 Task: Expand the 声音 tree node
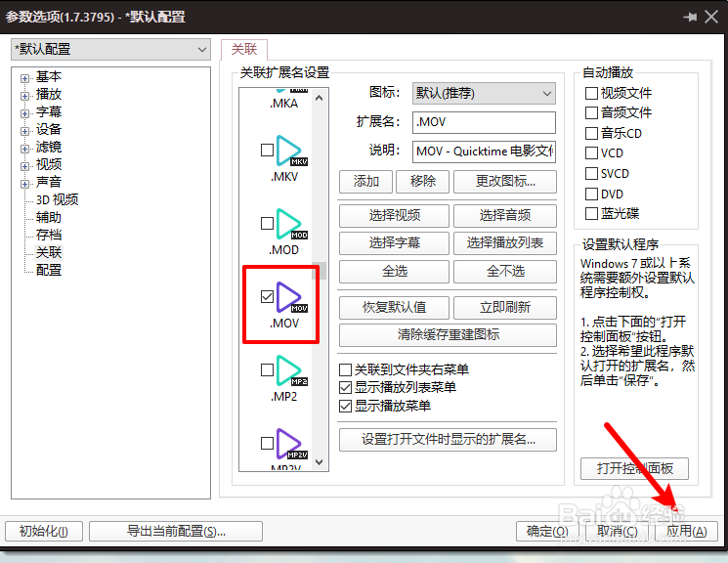24,185
